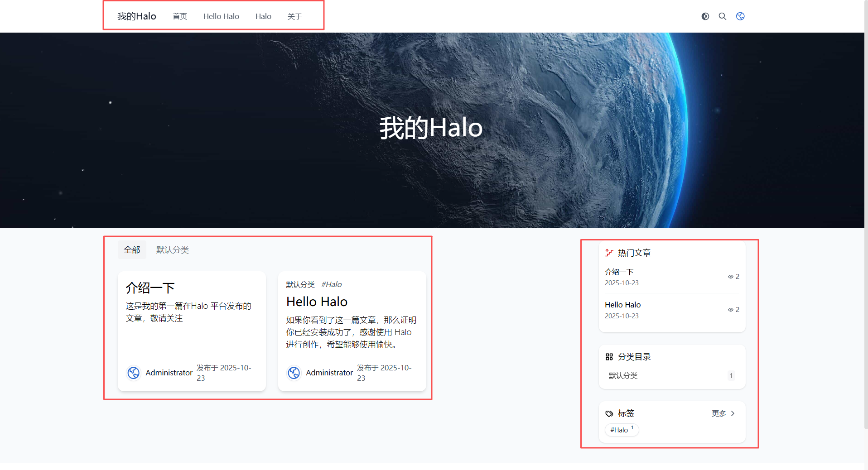The width and height of the screenshot is (868, 470).
Task: Expand more tags with 更多 chevron
Action: (733, 413)
